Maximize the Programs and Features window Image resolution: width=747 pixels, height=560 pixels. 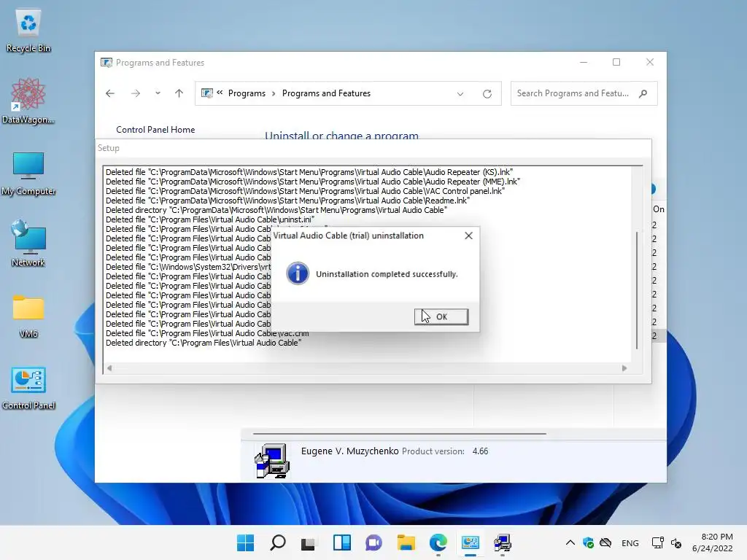[616, 63]
